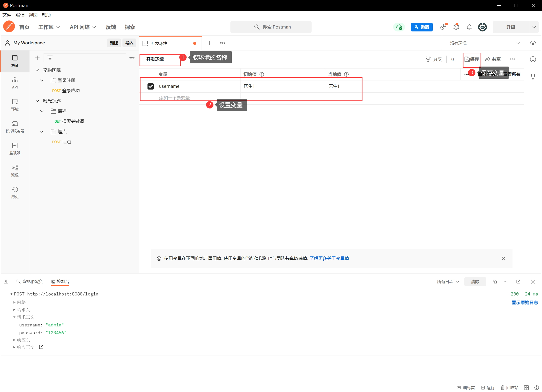
Task: Expand the 所有日志 log filter dropdown
Action: coord(448,282)
